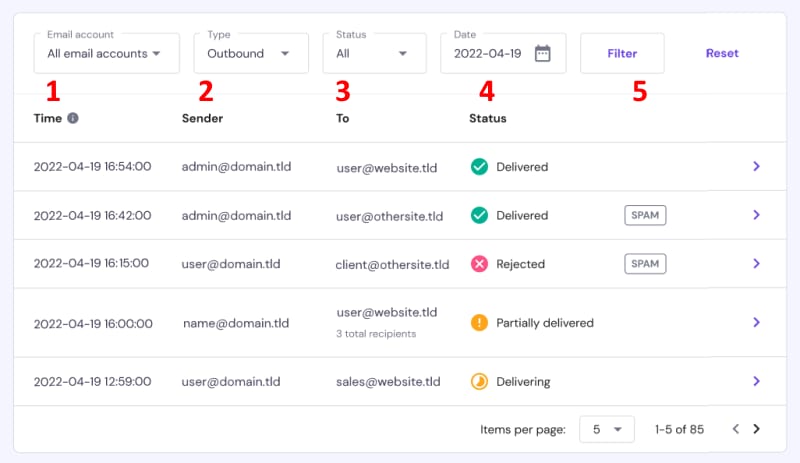Expand details for 16:54:00 email row

pos(756,167)
